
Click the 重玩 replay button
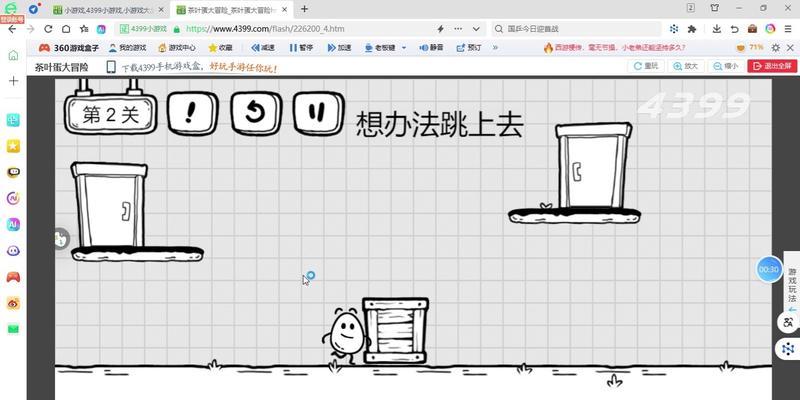pos(645,66)
